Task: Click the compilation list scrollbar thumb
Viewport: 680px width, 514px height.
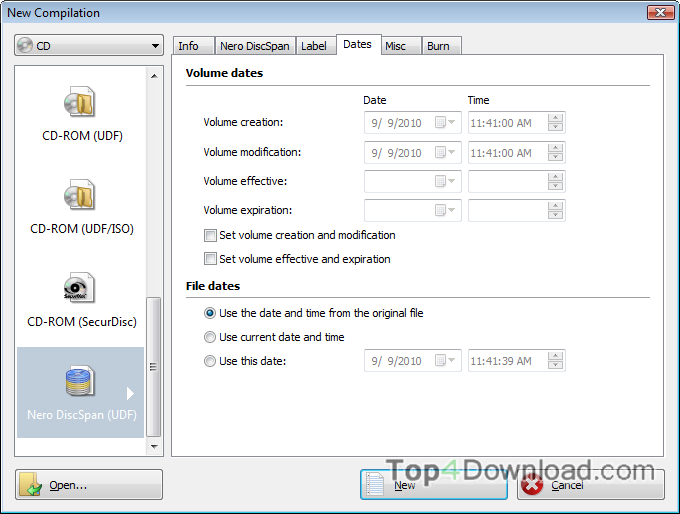Action: pyautogui.click(x=154, y=367)
